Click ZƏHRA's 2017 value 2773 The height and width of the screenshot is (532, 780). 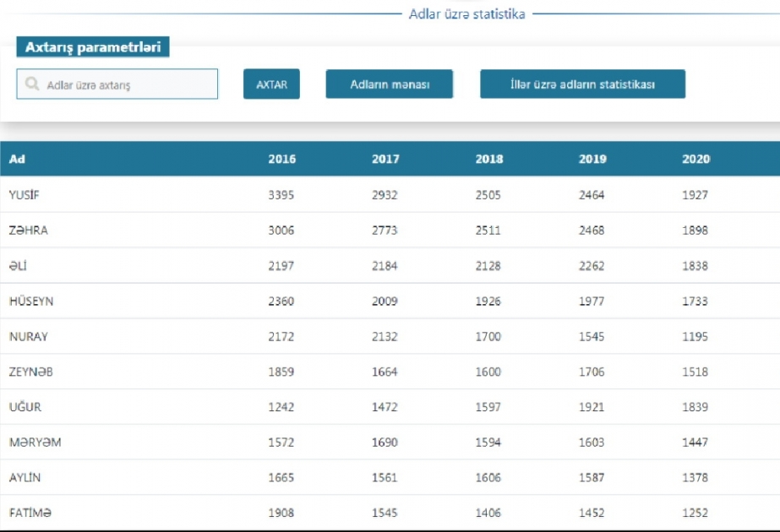coord(385,231)
